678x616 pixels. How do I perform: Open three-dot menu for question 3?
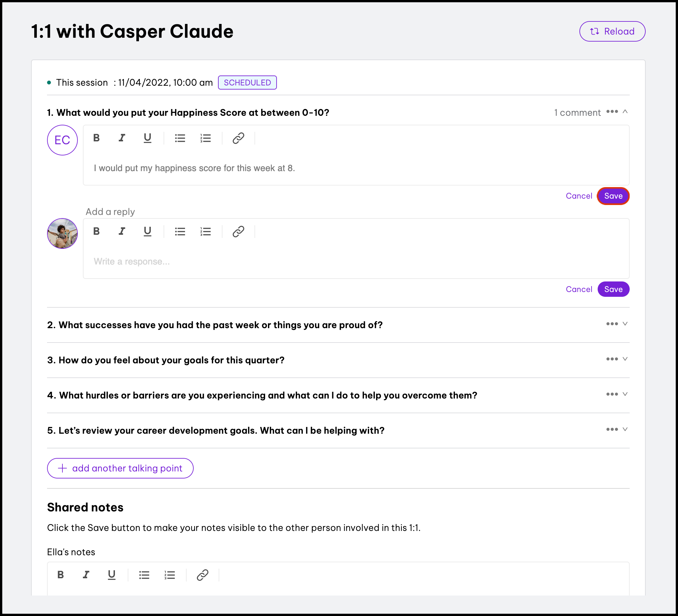612,359
